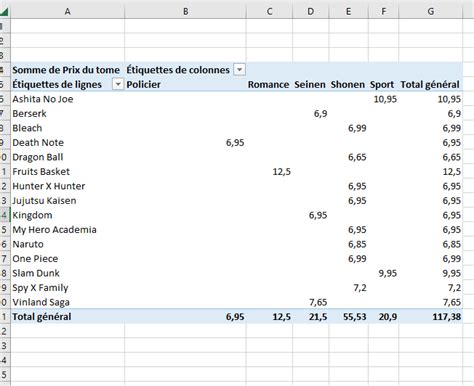Click the Sport column label
474x386 pixels.
(x=382, y=85)
